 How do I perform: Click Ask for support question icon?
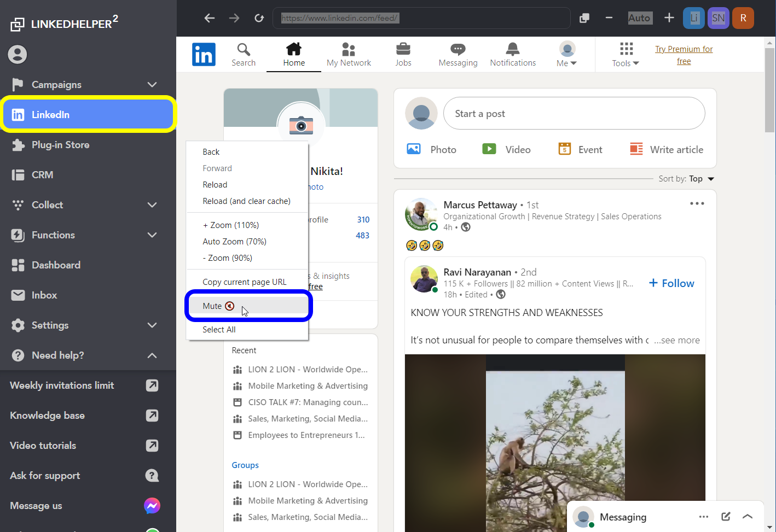point(152,476)
